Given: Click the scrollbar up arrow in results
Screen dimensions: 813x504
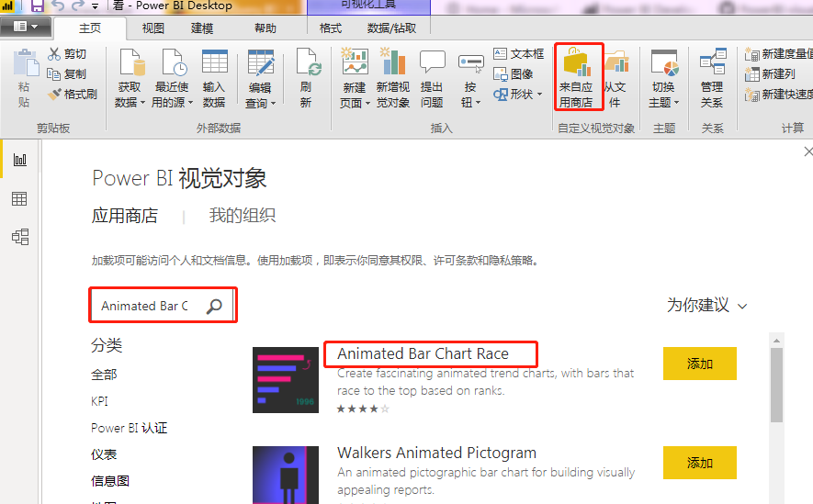Looking at the screenshot, I should tap(776, 341).
